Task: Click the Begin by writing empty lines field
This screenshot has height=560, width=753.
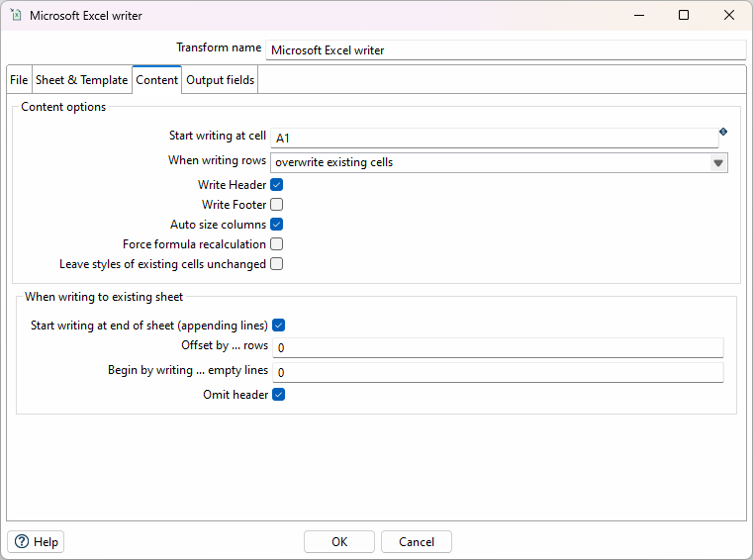Action: [498, 372]
